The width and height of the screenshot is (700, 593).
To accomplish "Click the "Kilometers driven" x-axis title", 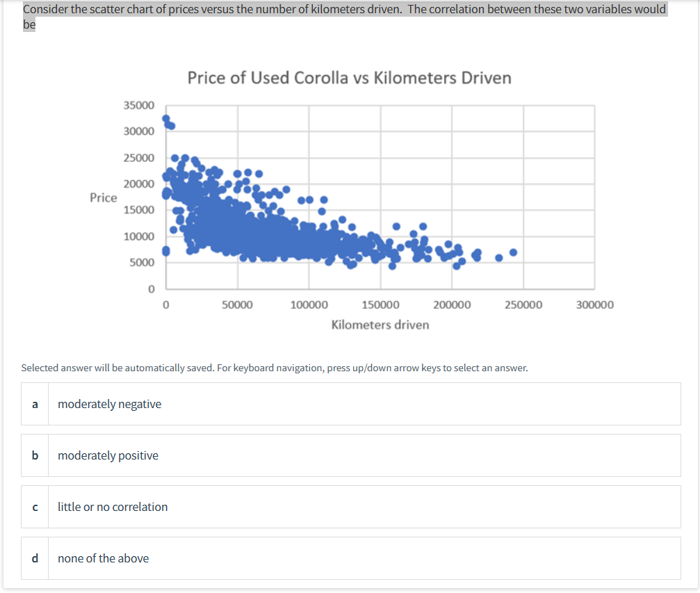I will pos(380,325).
